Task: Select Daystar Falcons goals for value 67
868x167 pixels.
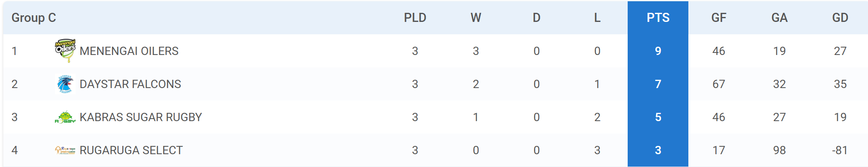Action: (x=719, y=84)
